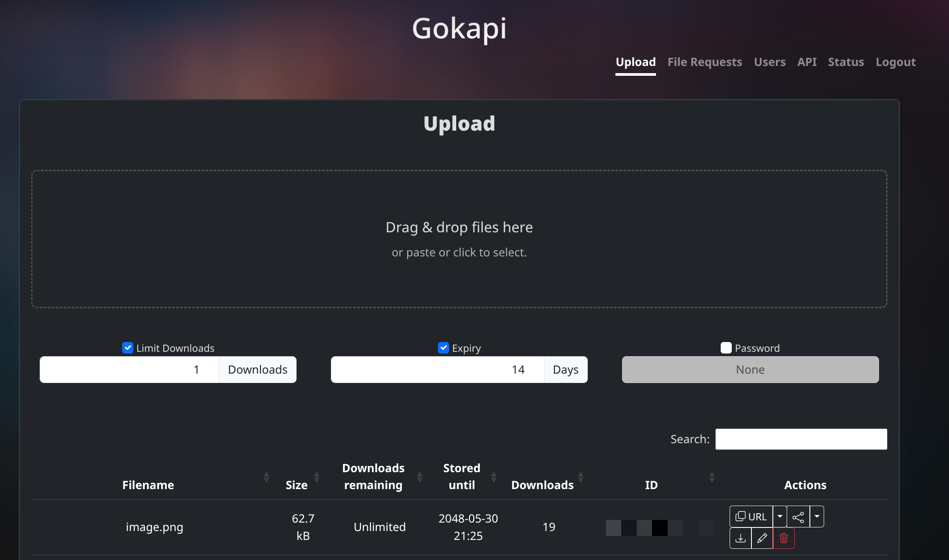Image resolution: width=949 pixels, height=560 pixels.
Task: Sort table by Size column arrows
Action: pos(317,477)
